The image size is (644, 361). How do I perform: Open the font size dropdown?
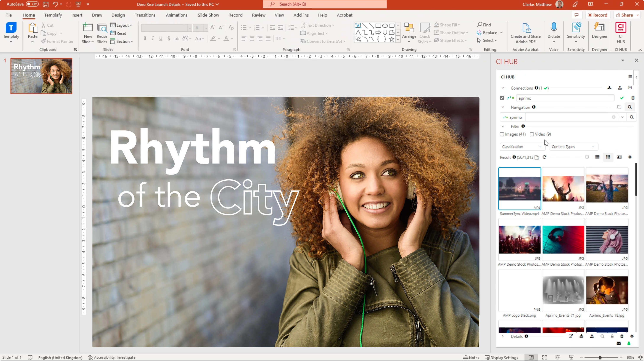point(206,28)
